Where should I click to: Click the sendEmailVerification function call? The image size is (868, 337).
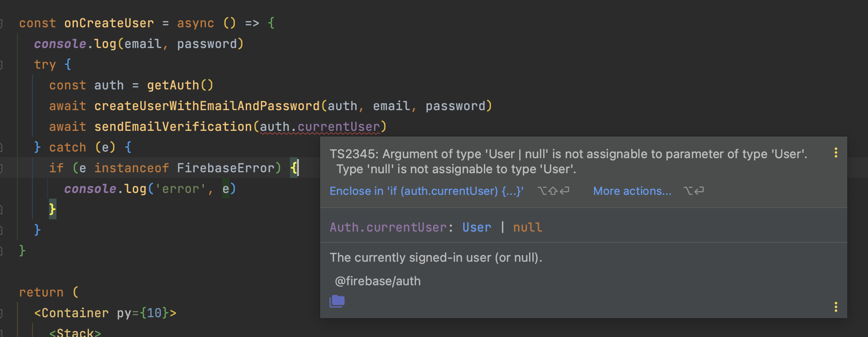pyautogui.click(x=173, y=127)
